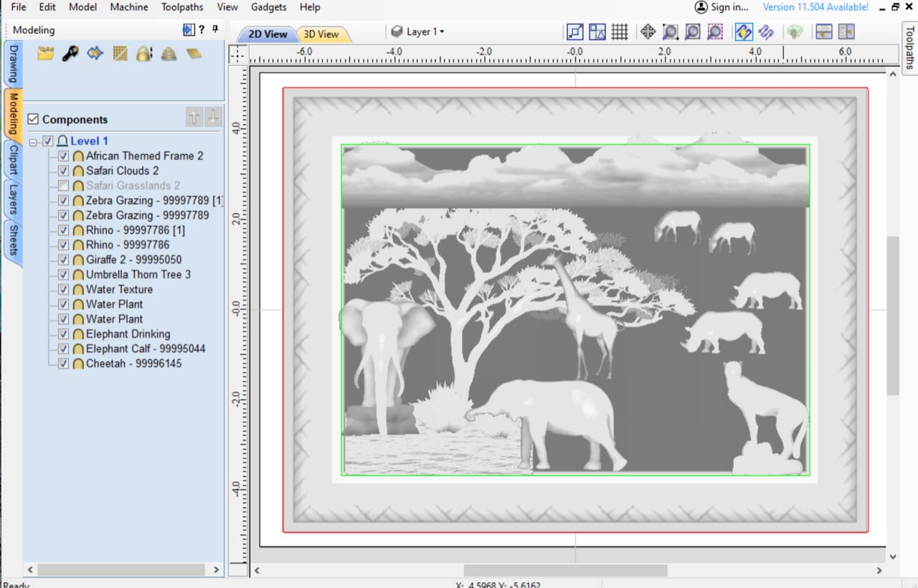Click the Sign in... text

[730, 7]
